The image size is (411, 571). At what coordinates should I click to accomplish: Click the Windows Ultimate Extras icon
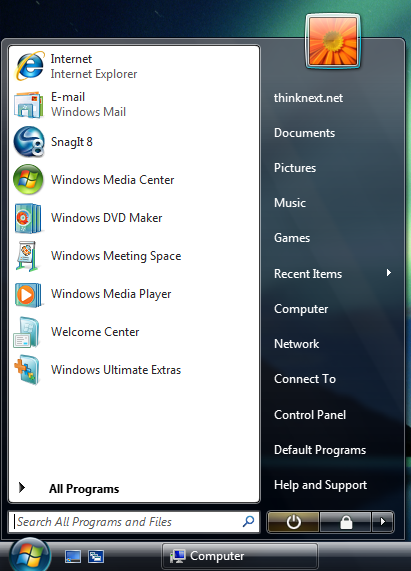(27, 370)
